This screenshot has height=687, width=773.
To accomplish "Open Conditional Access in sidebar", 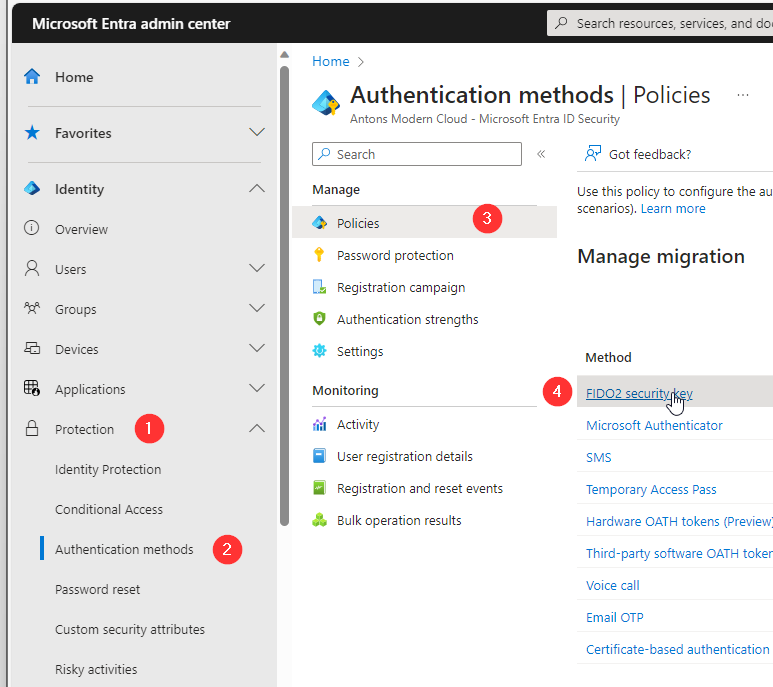I will (x=109, y=509).
